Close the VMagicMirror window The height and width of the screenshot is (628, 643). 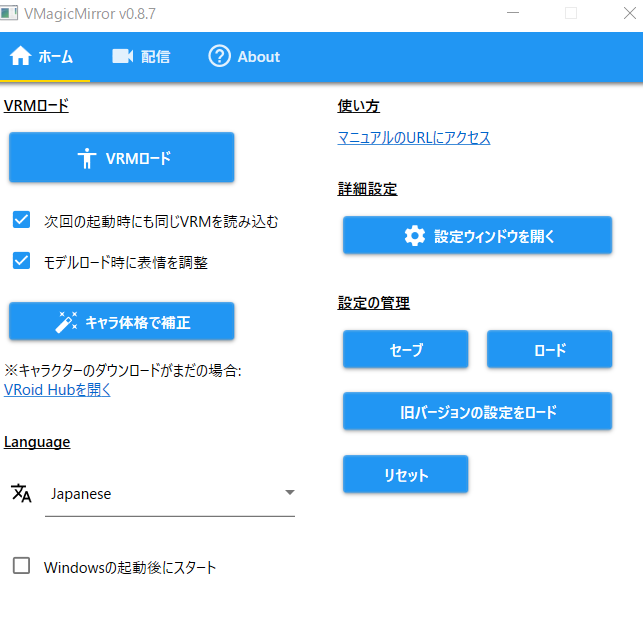point(629,13)
